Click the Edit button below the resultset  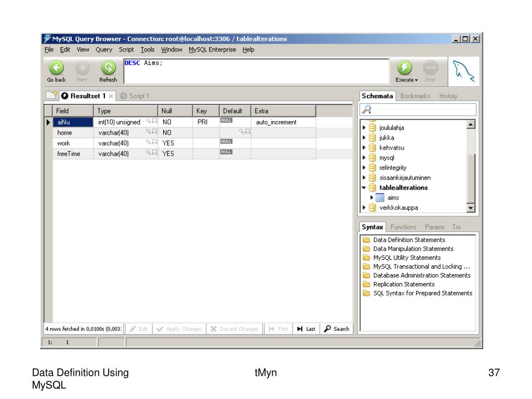[139, 329]
